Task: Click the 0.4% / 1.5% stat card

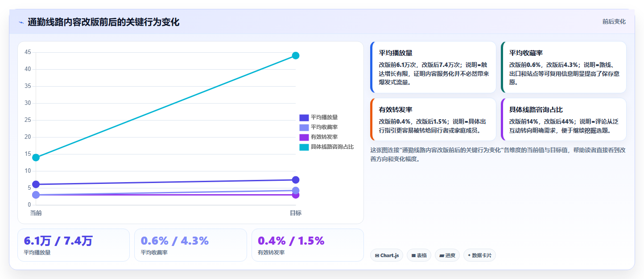Action: click(x=307, y=245)
